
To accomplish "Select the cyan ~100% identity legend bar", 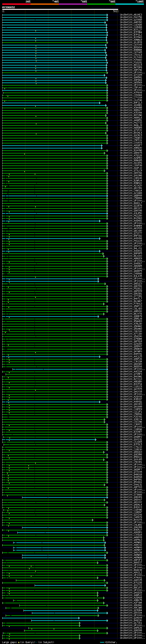I will pyautogui.click(x=129, y=4).
